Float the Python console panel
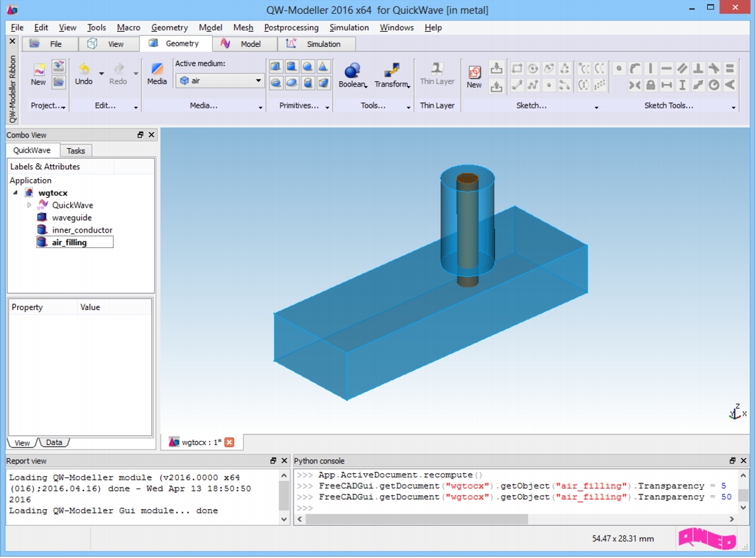This screenshot has width=756, height=558. pos(732,461)
